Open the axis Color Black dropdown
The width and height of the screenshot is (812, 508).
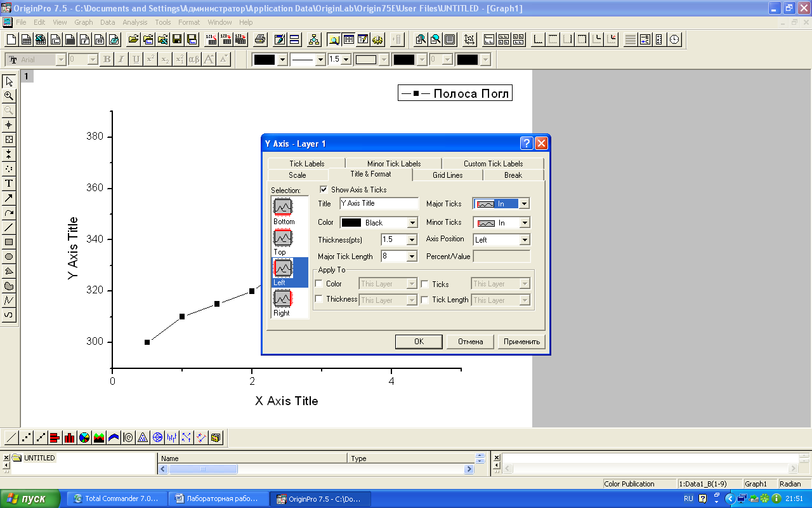[412, 223]
